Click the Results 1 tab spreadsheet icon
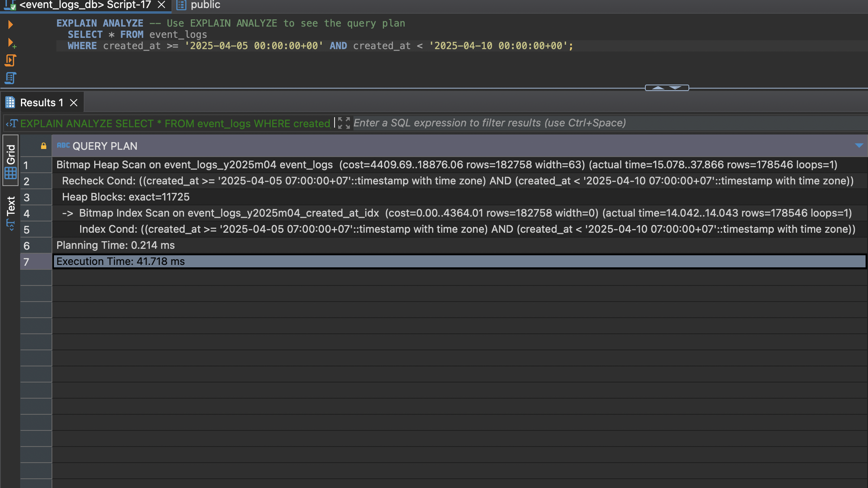 click(x=10, y=102)
